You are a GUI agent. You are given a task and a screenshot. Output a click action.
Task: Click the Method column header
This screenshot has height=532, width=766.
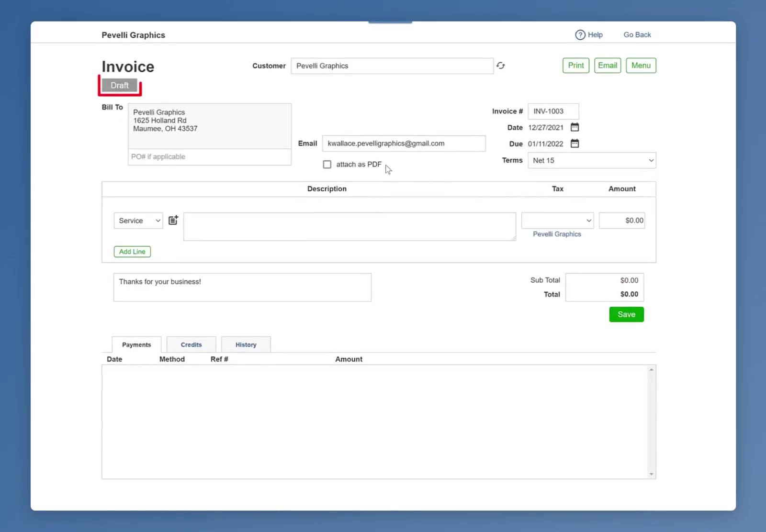(172, 359)
